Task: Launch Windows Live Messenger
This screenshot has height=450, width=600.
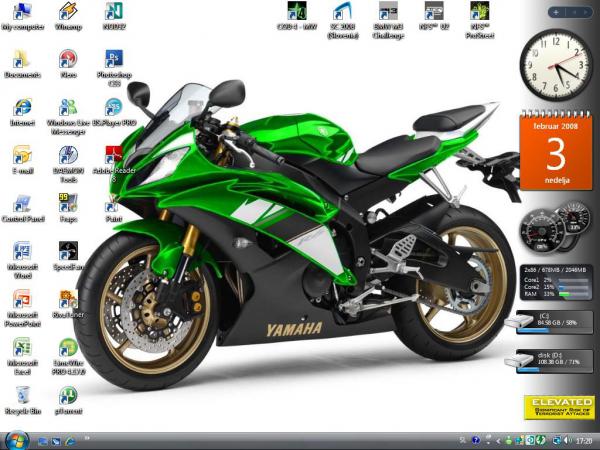Action: point(68,109)
